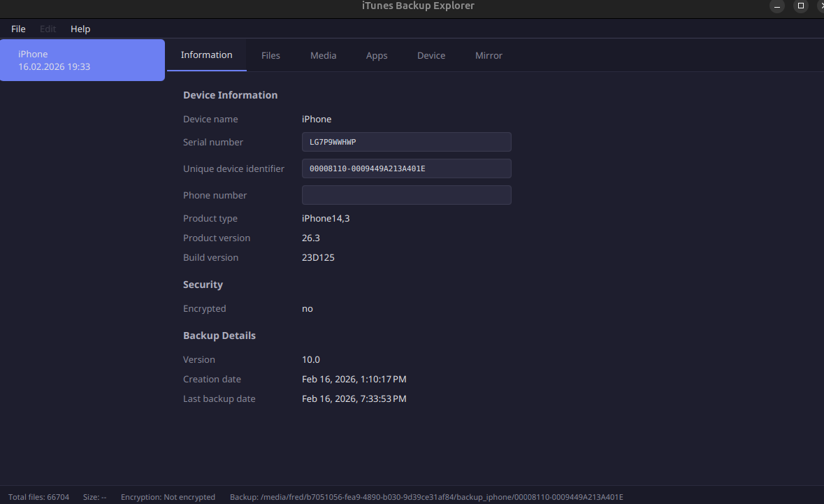Click the Build version label
Image resolution: width=824 pixels, height=504 pixels.
(211, 257)
